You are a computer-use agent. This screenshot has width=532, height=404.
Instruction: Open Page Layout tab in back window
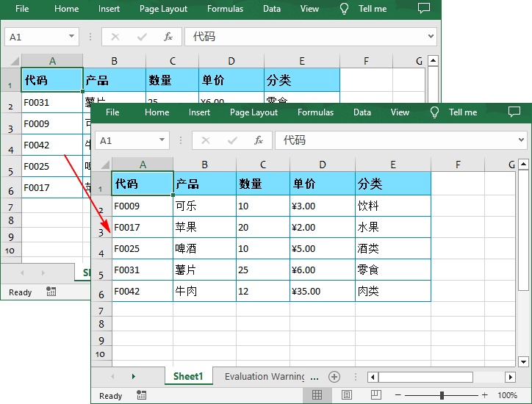pyautogui.click(x=163, y=9)
